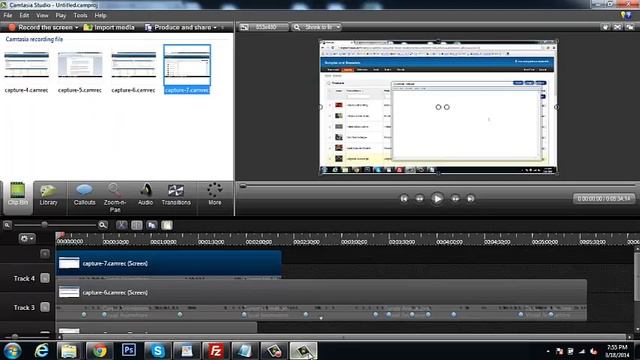Toggle lock on top track
640x360 pixels.
click(x=45, y=254)
